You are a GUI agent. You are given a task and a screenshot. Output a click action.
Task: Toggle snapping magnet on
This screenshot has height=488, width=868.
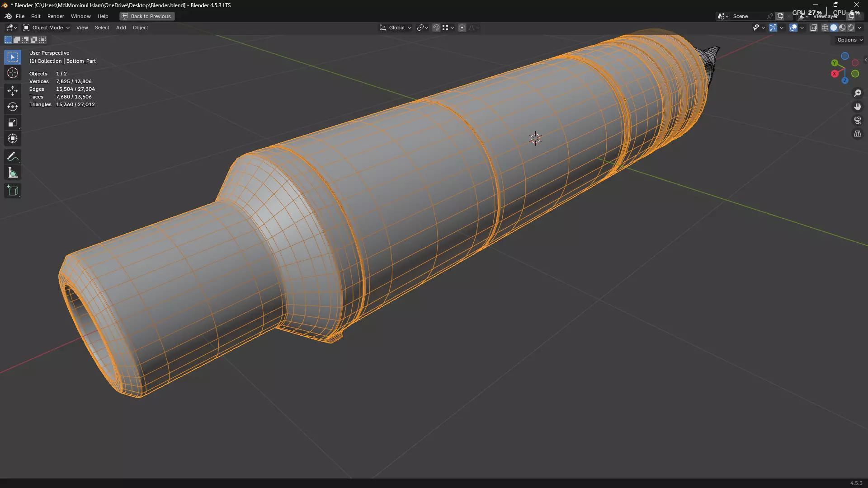(x=436, y=28)
